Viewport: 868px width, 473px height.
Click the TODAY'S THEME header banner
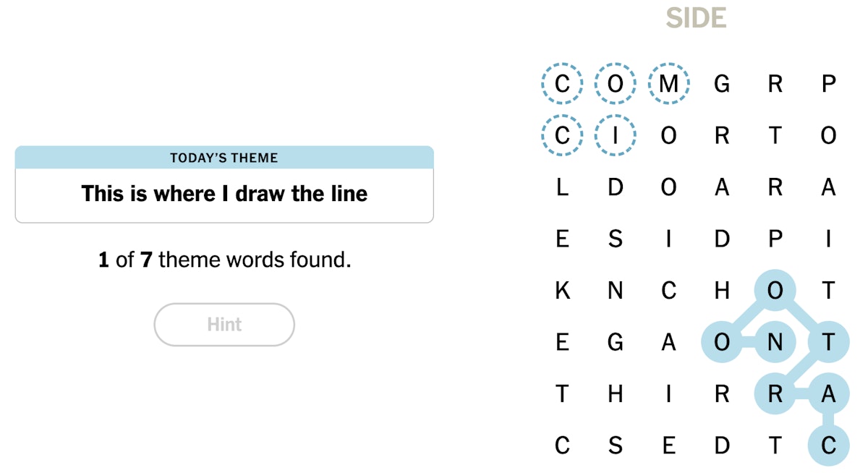224,158
